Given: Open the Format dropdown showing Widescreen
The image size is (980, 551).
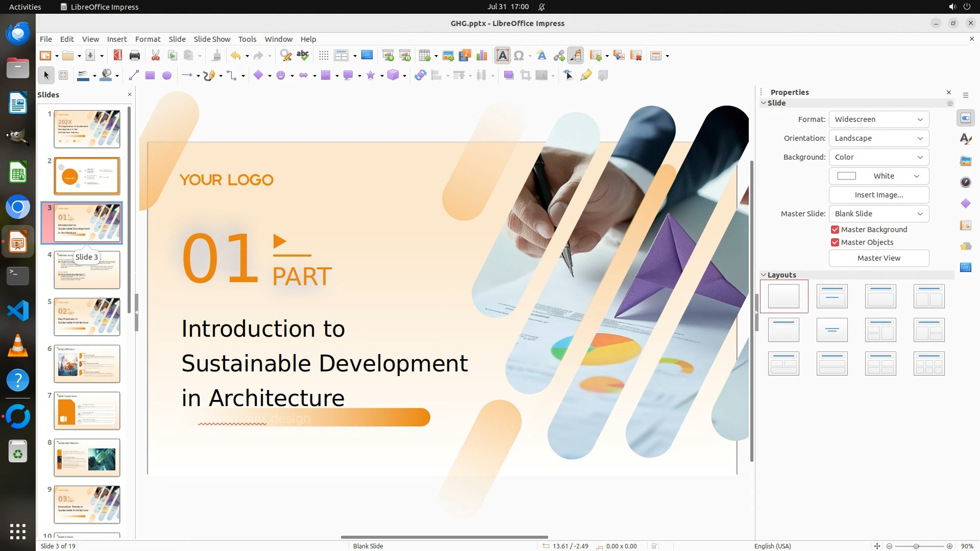Looking at the screenshot, I should pos(878,119).
